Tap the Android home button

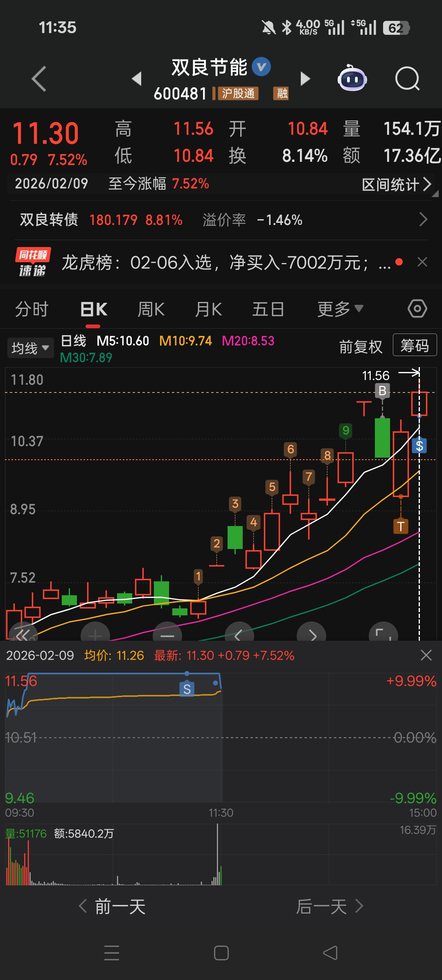(x=221, y=953)
